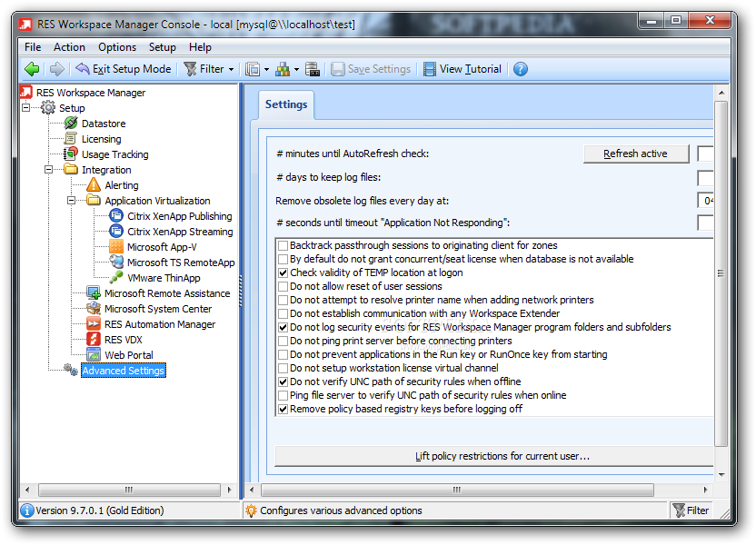Select the Settings tab
The height and width of the screenshot is (545, 756).
coord(286,104)
